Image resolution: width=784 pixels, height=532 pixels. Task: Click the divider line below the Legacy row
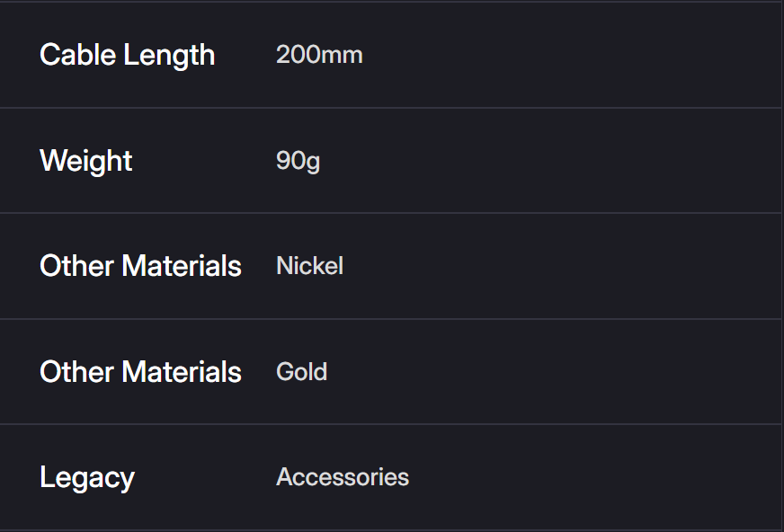(391, 529)
